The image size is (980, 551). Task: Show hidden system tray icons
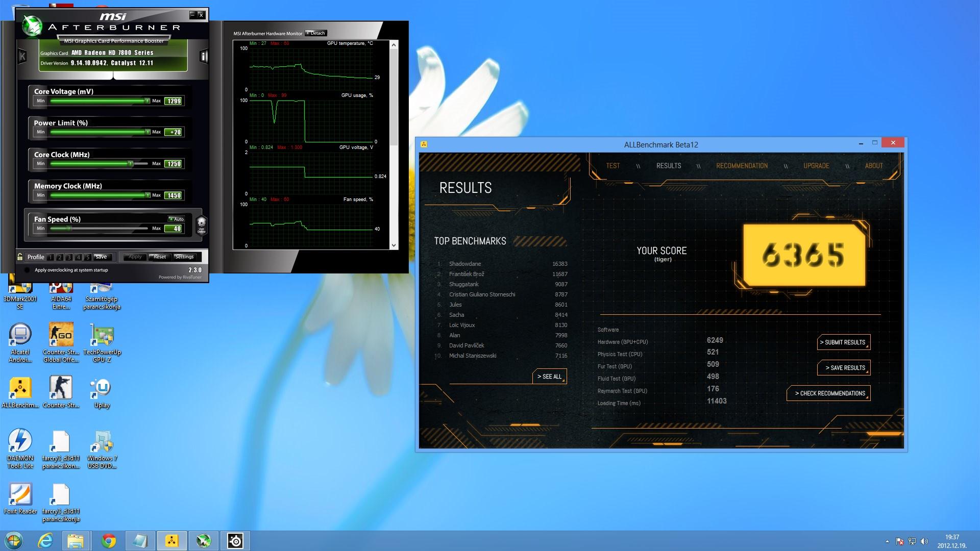[887, 541]
